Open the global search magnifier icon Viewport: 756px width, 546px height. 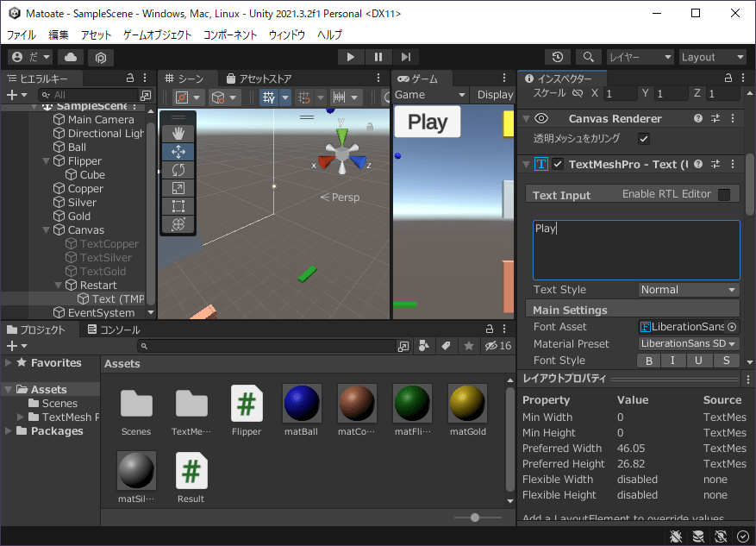(x=588, y=57)
